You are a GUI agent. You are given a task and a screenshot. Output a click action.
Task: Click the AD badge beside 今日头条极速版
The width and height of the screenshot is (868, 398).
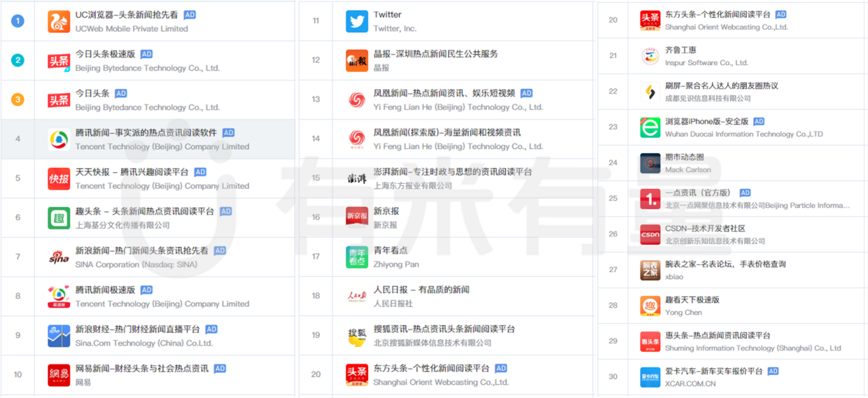click(146, 54)
